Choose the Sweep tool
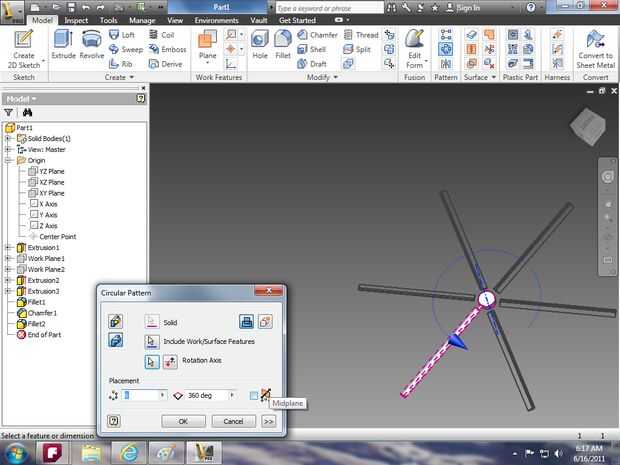Viewport: 620px width, 465px height. (126, 49)
